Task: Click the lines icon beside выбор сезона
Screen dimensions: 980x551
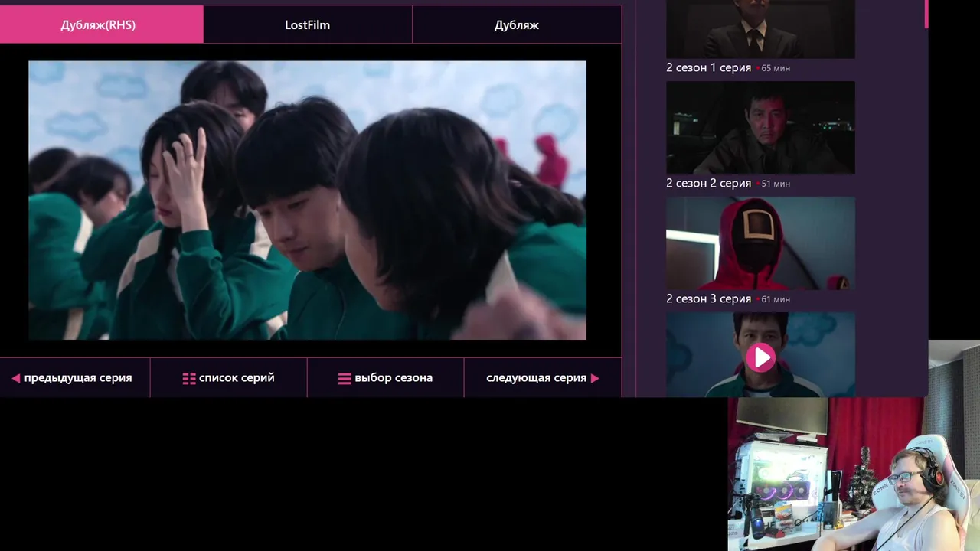Action: pyautogui.click(x=345, y=378)
